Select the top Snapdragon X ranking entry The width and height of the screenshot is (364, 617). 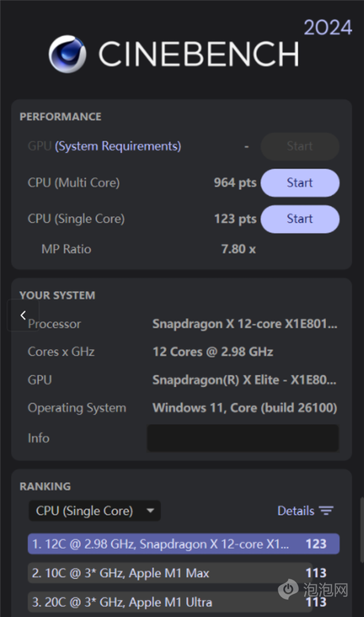(182, 544)
